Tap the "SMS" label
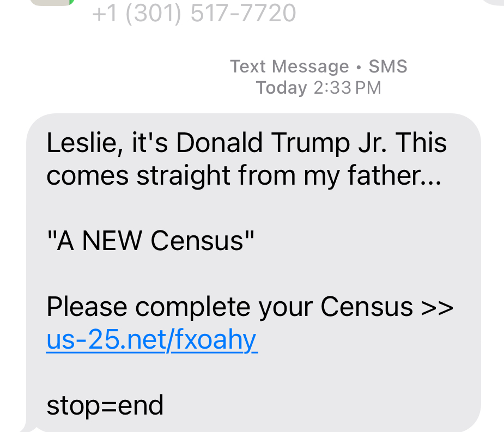504x432 pixels. (x=388, y=66)
